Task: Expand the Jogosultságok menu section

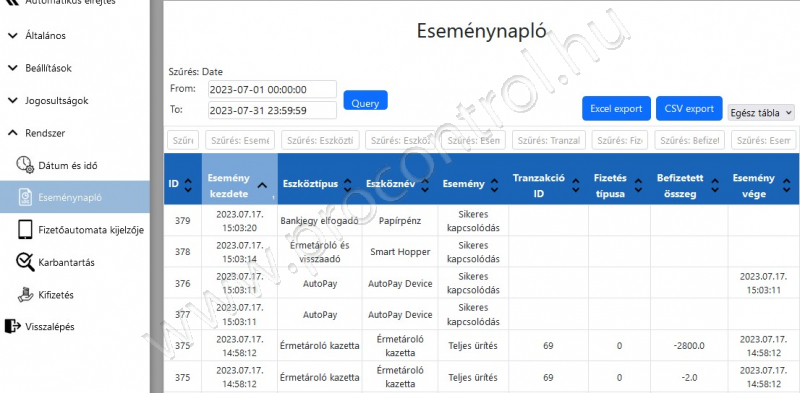Action: coord(48,101)
